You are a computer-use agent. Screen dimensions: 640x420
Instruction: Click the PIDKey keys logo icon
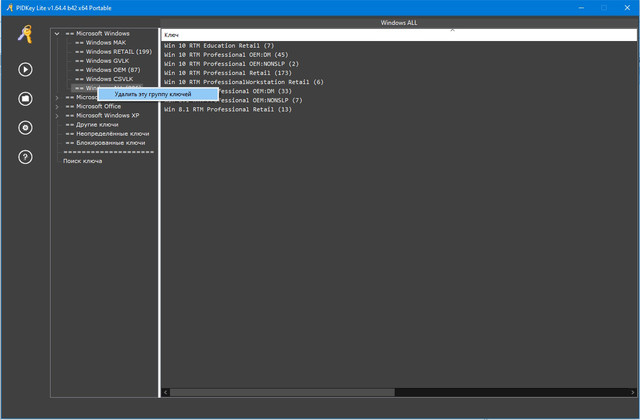25,34
